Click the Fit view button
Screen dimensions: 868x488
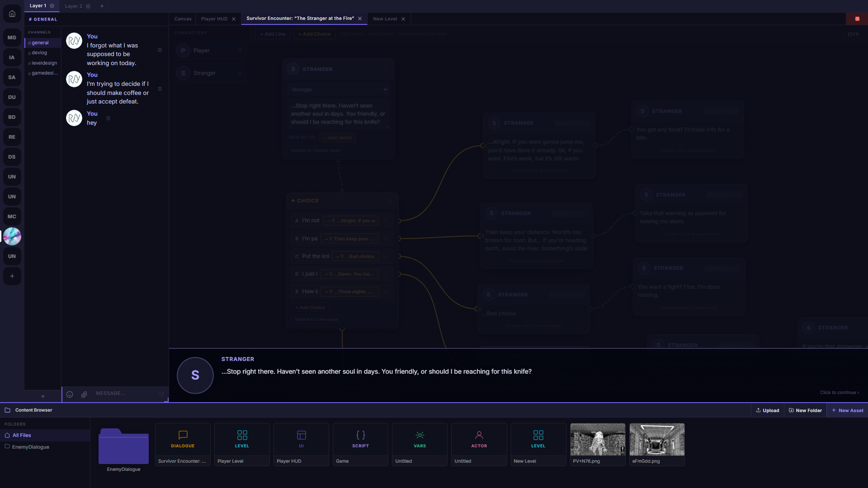pyautogui.click(x=854, y=34)
